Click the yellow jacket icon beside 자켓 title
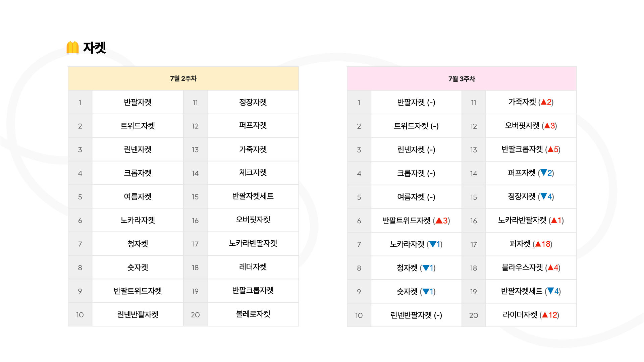The width and height of the screenshot is (644, 362). click(x=72, y=48)
